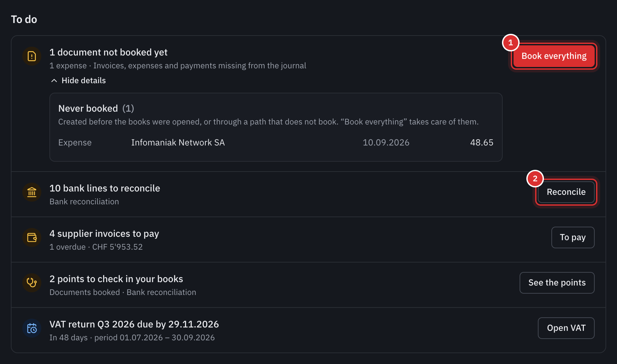Click the stethoscope books check icon

[32, 283]
